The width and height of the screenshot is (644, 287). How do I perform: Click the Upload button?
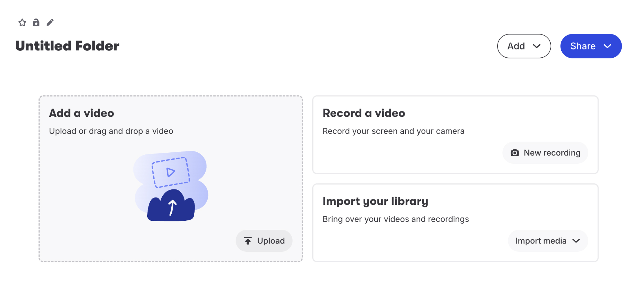[x=264, y=241]
